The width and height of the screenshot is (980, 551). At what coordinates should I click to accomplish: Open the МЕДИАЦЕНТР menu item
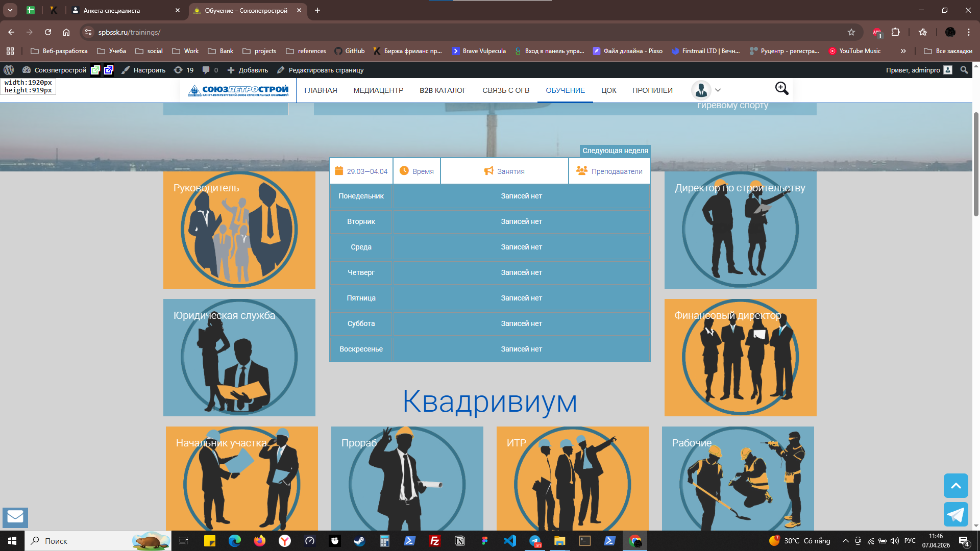click(x=378, y=90)
